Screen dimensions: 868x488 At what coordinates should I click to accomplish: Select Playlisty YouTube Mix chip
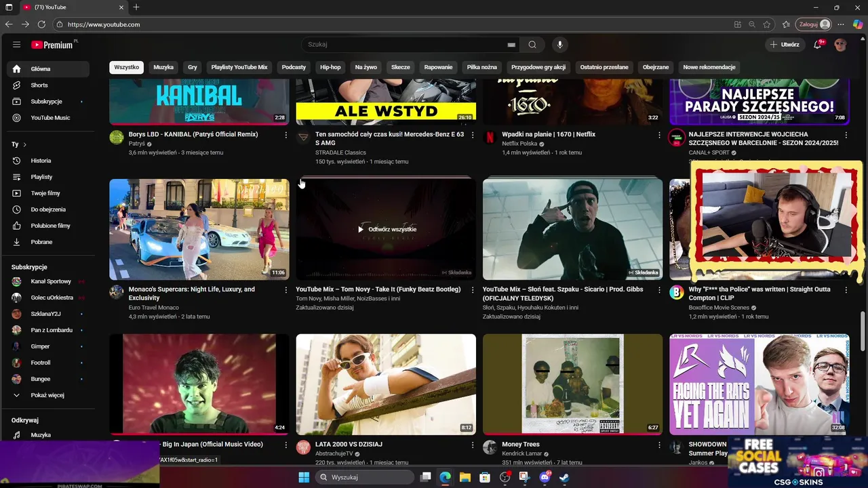[239, 67]
